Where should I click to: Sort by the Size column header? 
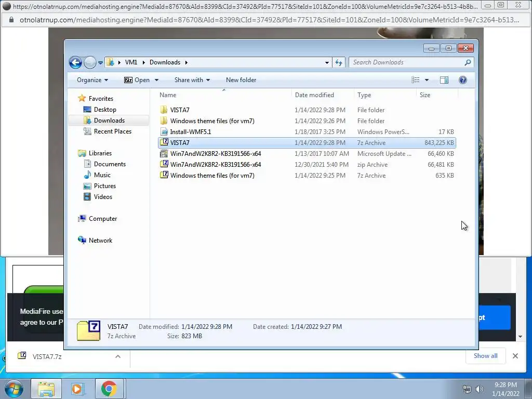coord(437,95)
